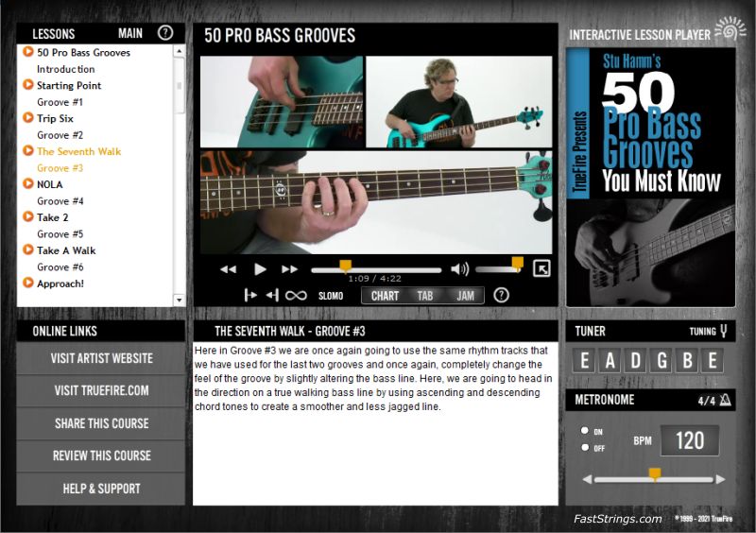Viewport: 756px width, 533px height.
Task: Decrease tempo with left arrow
Action: tap(587, 479)
